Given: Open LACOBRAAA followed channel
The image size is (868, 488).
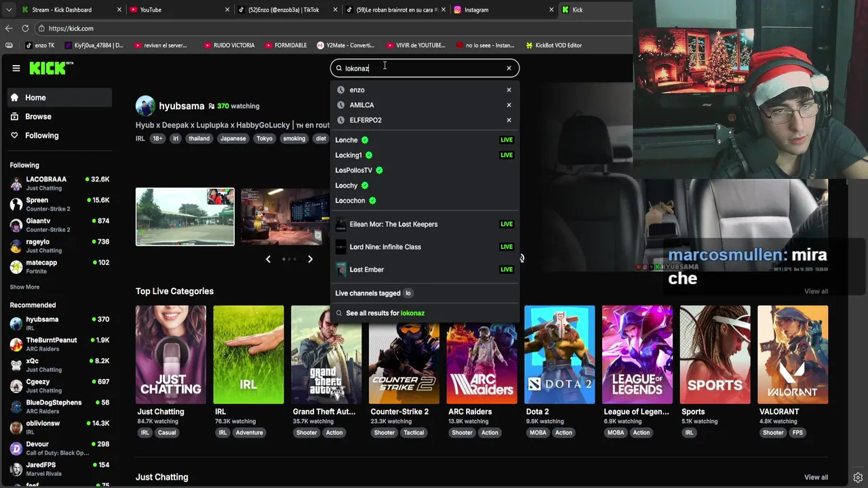Looking at the screenshot, I should (x=60, y=184).
